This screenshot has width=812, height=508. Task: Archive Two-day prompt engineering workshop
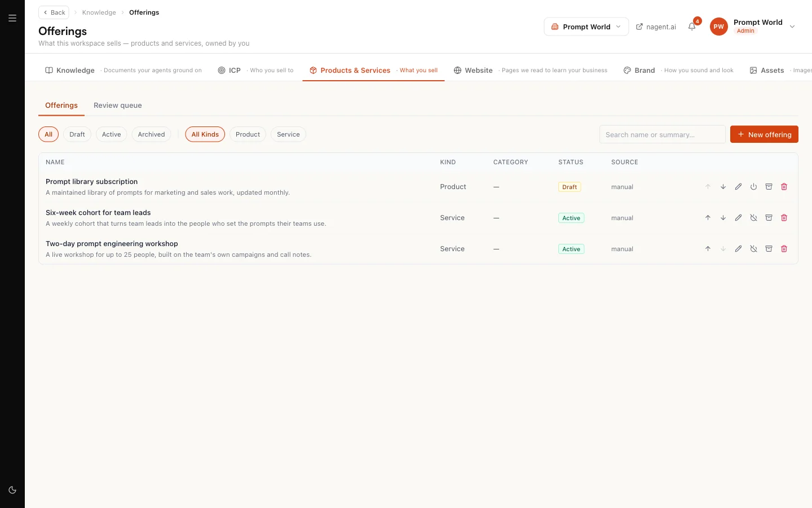click(x=769, y=249)
